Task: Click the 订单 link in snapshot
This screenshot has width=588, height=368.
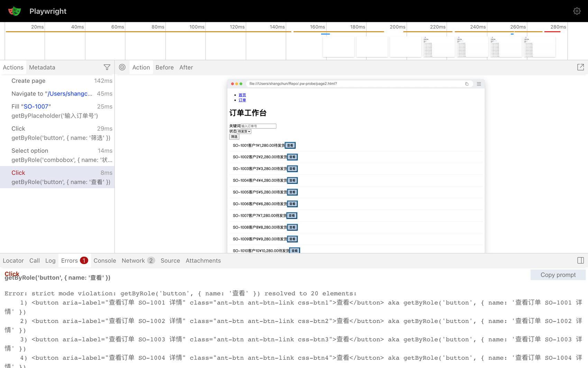Action: (242, 100)
